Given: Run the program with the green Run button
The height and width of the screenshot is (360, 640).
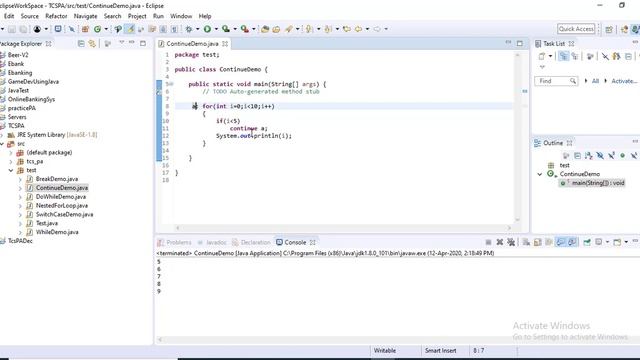Looking at the screenshot, I should click(x=207, y=29).
